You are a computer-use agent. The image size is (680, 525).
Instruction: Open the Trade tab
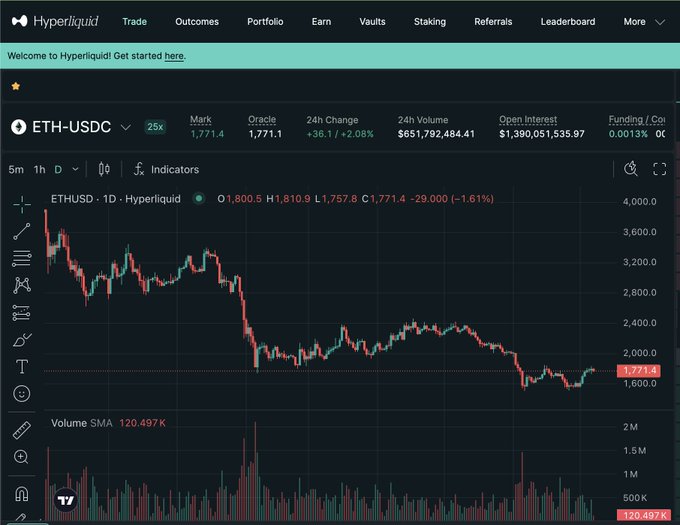pyautogui.click(x=134, y=22)
